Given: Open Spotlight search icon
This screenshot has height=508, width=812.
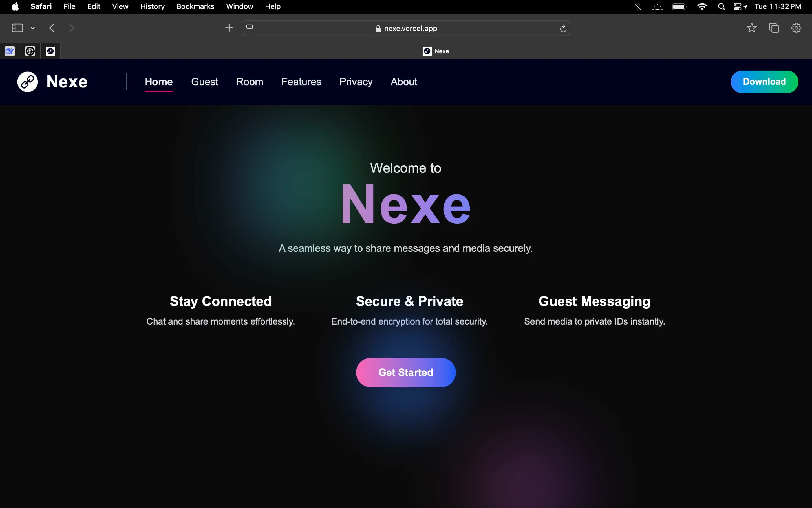Looking at the screenshot, I should point(721,7).
